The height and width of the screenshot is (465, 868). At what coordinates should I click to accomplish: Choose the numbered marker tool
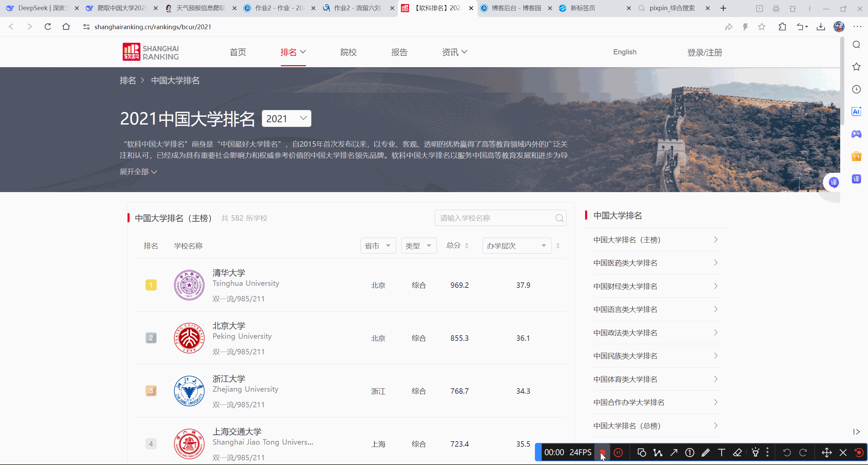pyautogui.click(x=690, y=452)
